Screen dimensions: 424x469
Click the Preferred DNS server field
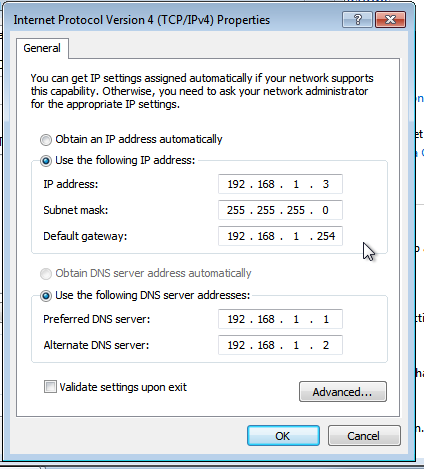[x=280, y=319]
